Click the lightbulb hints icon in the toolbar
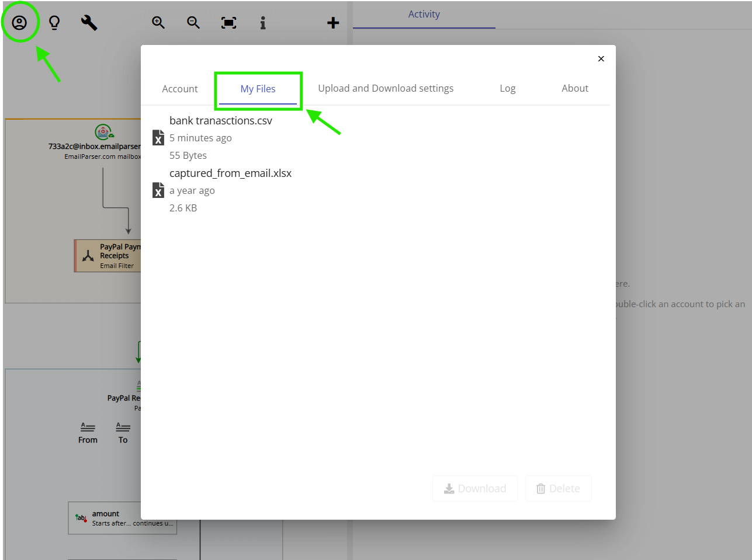Image resolution: width=752 pixels, height=560 pixels. point(54,22)
